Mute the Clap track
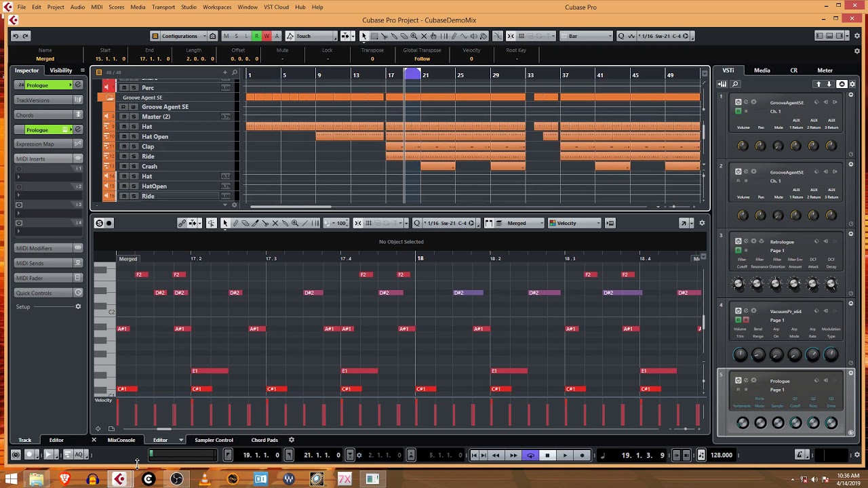868x488 pixels. pos(124,146)
